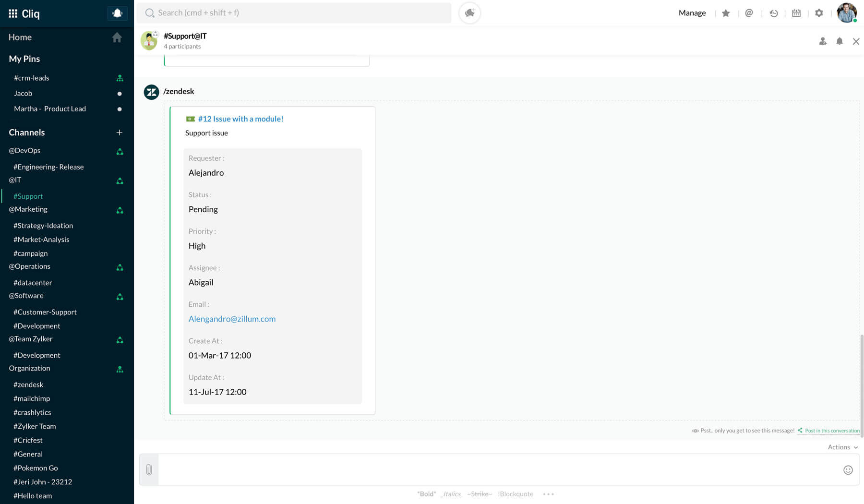The height and width of the screenshot is (504, 864).
Task: Show more formatting options ellipsis
Action: coord(548,494)
